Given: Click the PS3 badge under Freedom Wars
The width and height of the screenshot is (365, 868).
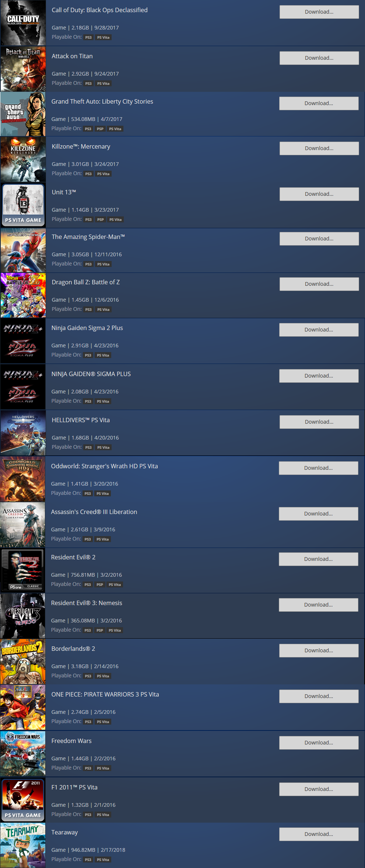Looking at the screenshot, I should coord(88,768).
